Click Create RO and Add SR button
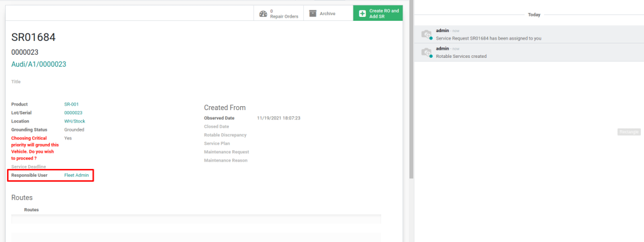The image size is (644, 242). point(378,14)
